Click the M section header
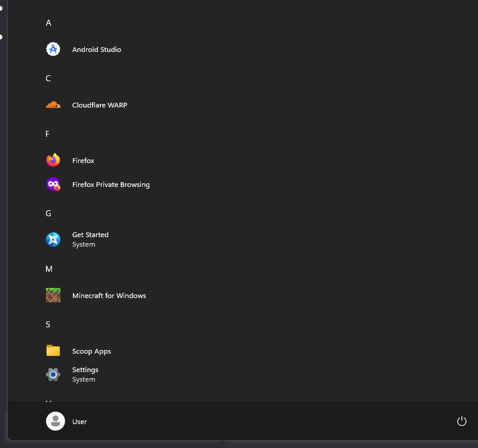The width and height of the screenshot is (478, 448). (49, 269)
